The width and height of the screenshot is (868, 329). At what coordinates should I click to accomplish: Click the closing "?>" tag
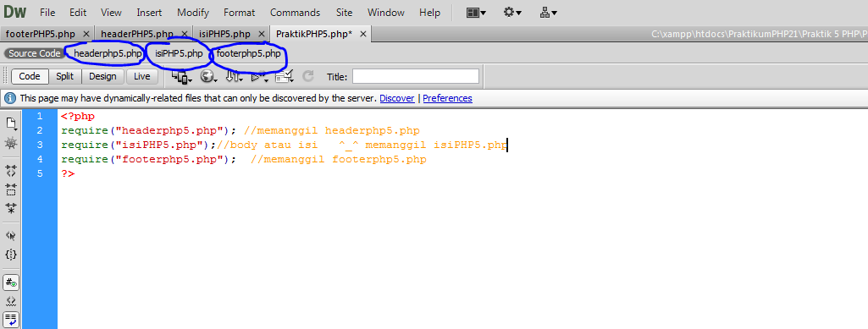(x=68, y=173)
